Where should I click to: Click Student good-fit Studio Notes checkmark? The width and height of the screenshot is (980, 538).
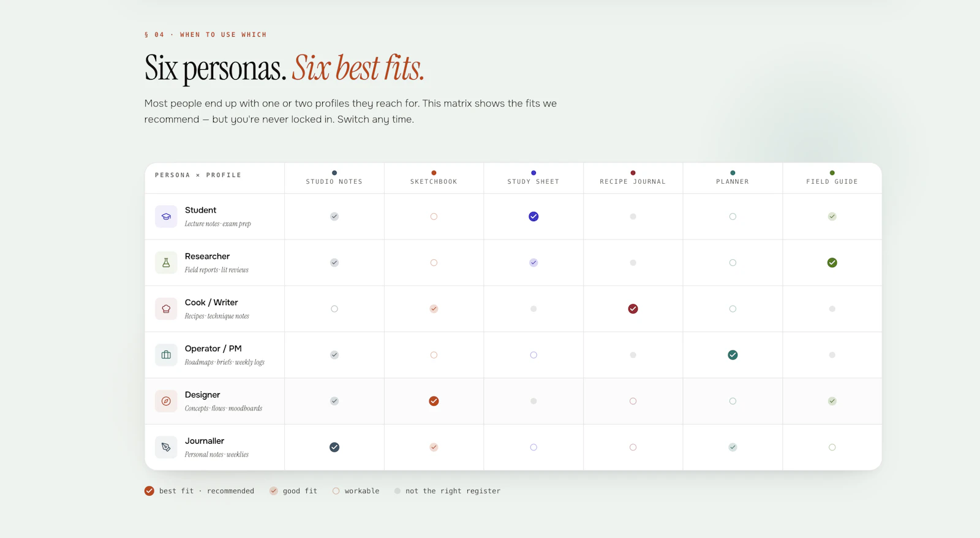(334, 216)
